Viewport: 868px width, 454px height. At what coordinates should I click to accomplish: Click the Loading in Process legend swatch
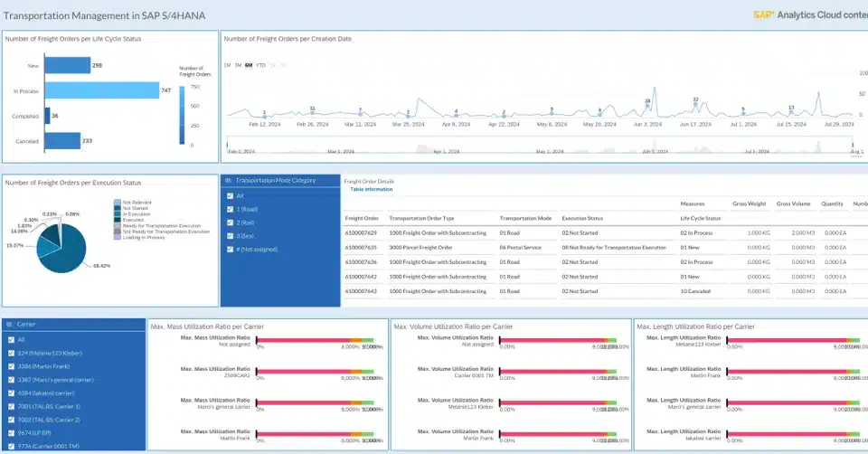click(x=118, y=237)
